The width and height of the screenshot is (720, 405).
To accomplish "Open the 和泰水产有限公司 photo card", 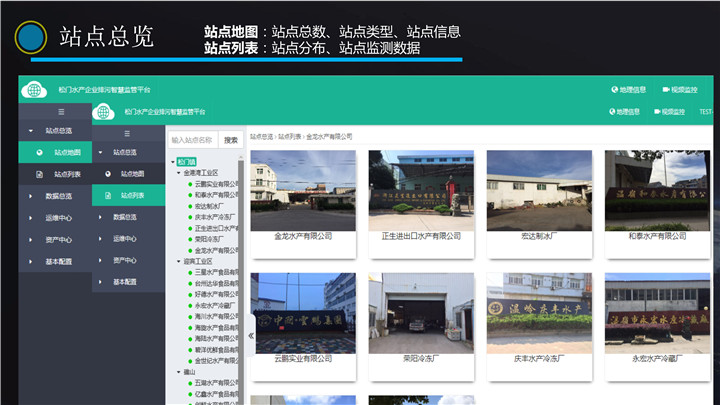I will point(657,204).
